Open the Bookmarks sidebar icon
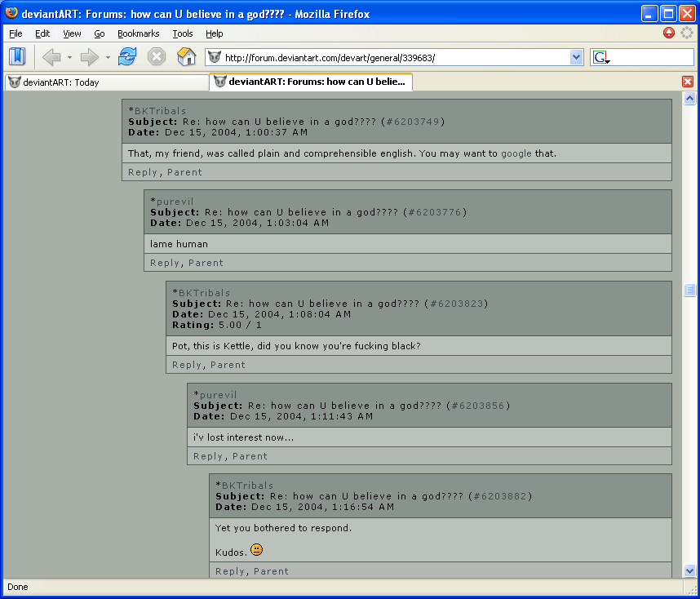 point(17,57)
